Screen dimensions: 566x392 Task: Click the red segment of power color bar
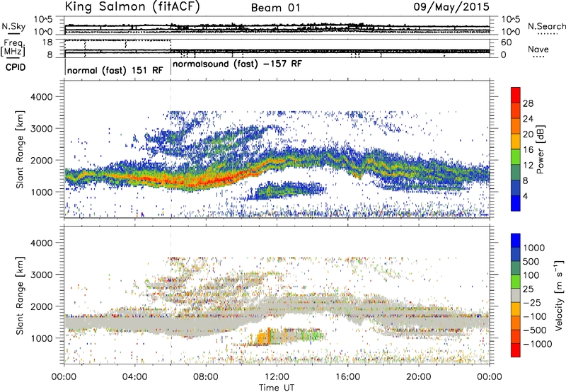click(x=516, y=95)
